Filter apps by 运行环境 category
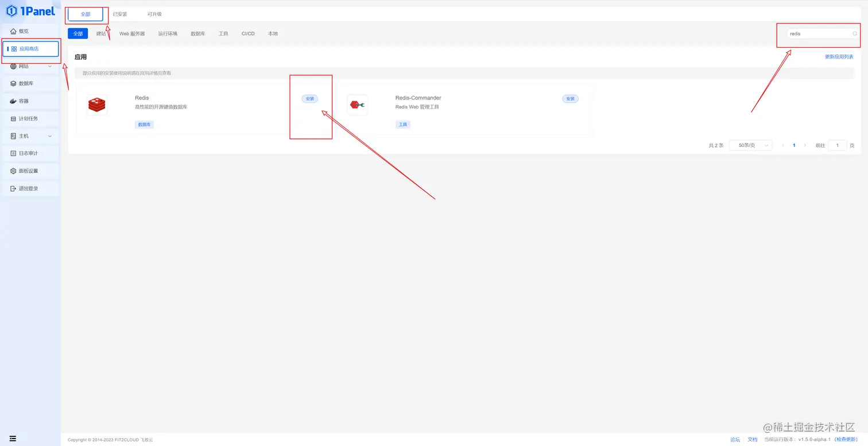This screenshot has height=446, width=868. click(168, 34)
